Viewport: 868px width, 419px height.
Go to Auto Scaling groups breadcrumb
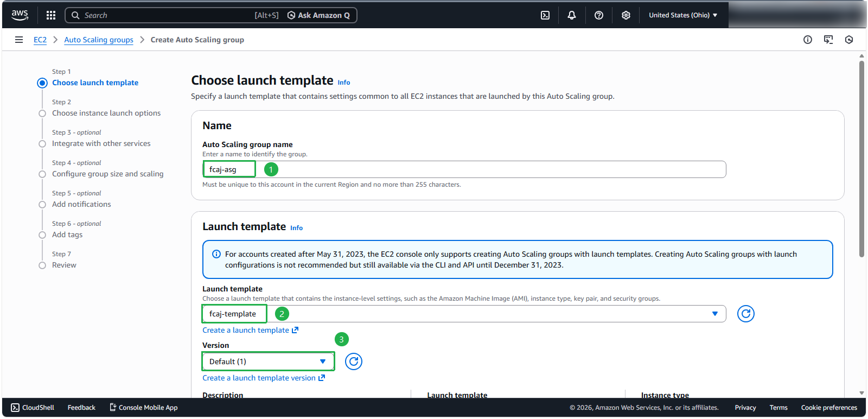(x=99, y=40)
